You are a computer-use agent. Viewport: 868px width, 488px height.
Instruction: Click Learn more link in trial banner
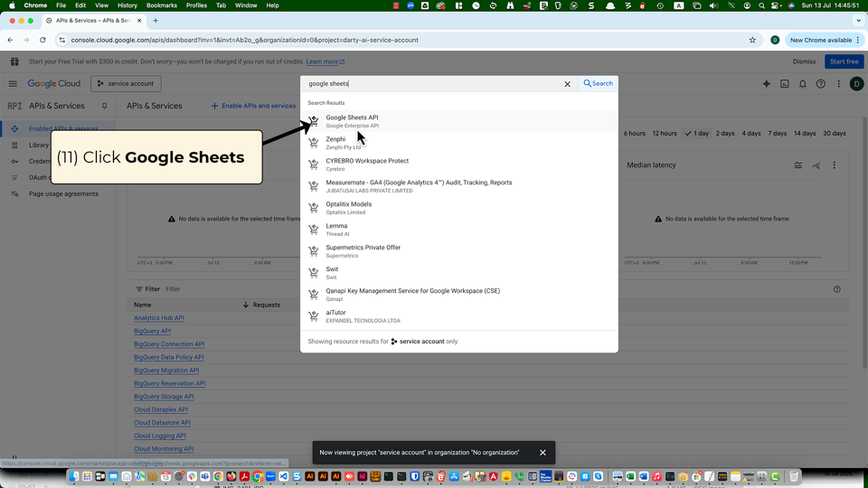click(x=325, y=61)
